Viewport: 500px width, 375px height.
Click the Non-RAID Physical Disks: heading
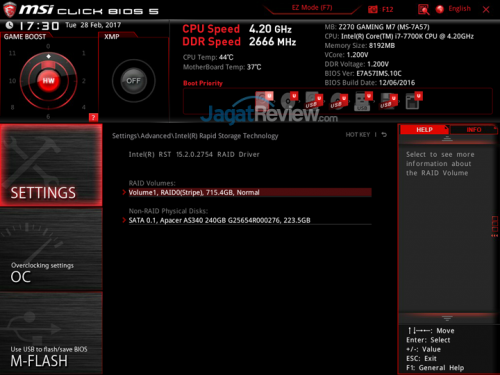168,211
